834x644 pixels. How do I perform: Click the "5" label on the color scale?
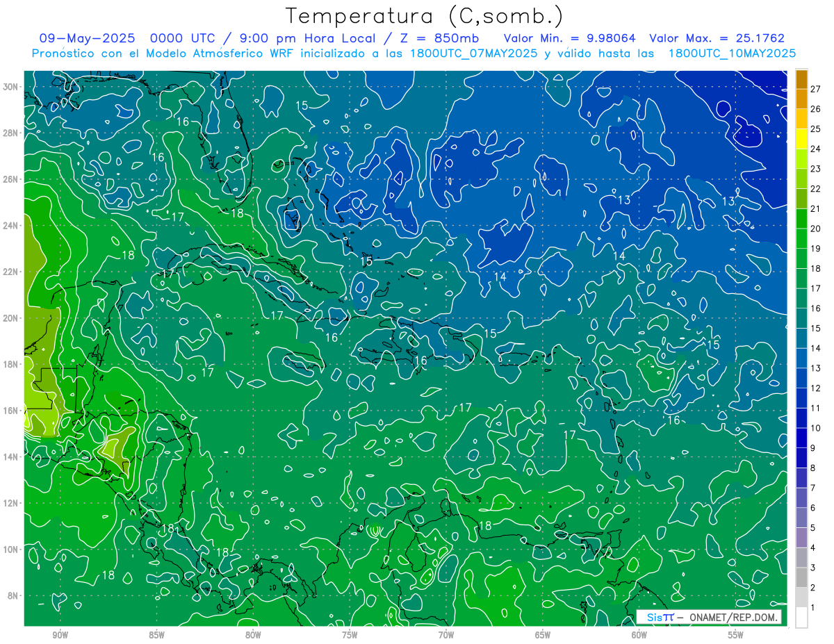[x=813, y=528]
